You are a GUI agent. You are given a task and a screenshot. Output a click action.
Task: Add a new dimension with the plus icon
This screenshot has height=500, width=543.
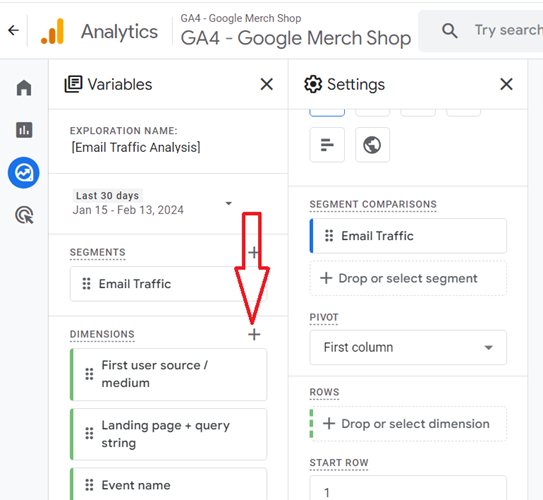tap(254, 334)
